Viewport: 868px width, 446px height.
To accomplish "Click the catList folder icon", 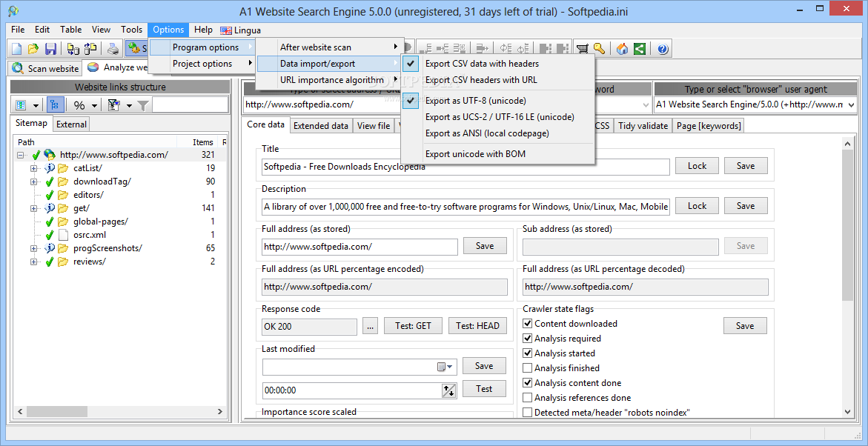I will pos(62,168).
